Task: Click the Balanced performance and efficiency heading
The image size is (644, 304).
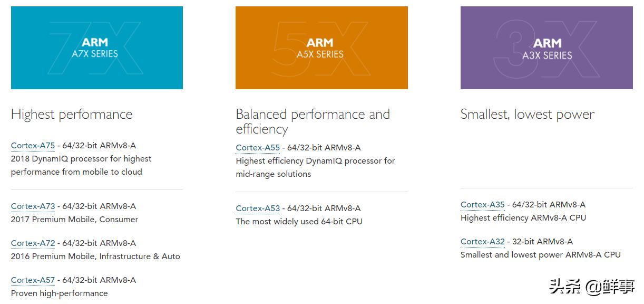Action: [313, 121]
